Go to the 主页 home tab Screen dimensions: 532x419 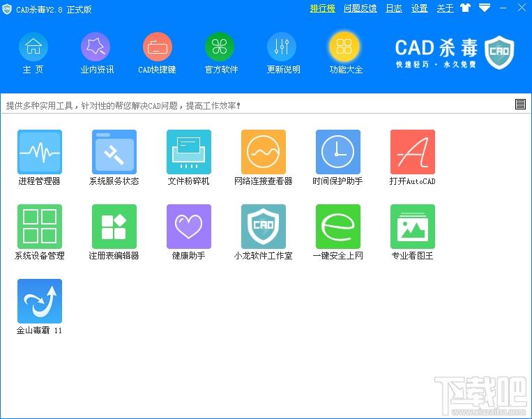(33, 54)
